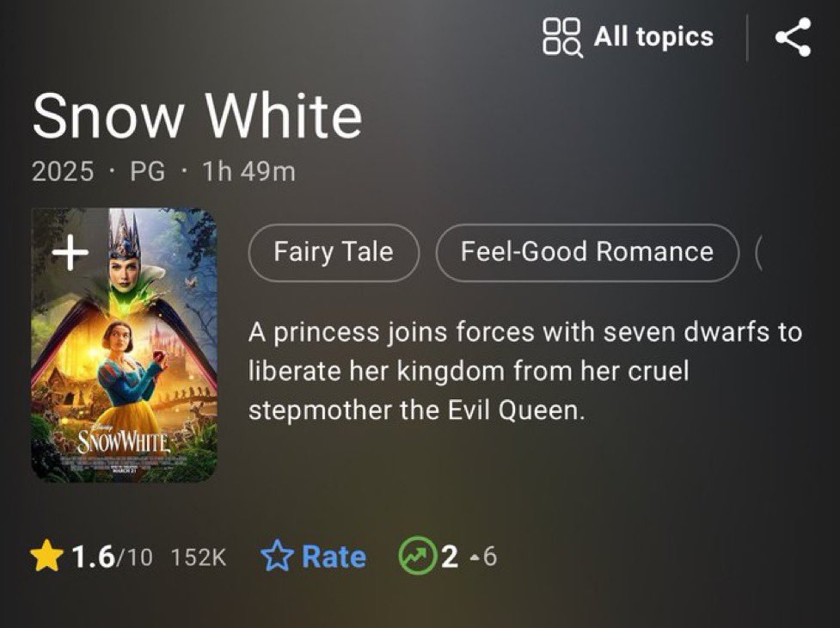Tap the Snow White movie title

click(x=197, y=116)
